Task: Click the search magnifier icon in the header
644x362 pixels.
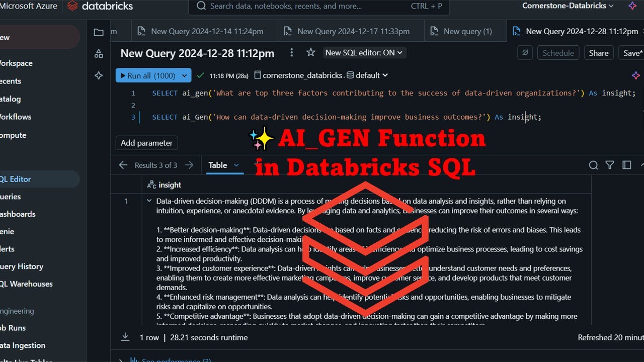Action: pyautogui.click(x=201, y=6)
